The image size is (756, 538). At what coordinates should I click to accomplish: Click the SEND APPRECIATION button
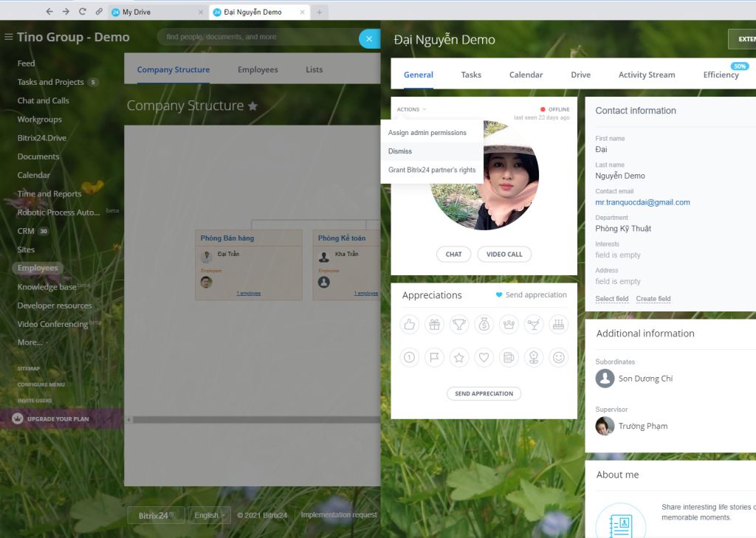[484, 393]
